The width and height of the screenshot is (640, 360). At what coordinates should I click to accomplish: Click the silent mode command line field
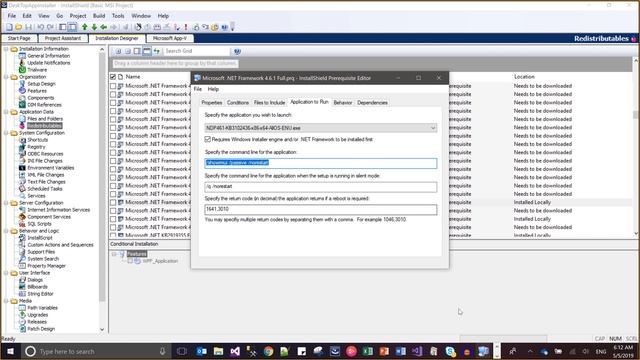pos(320,187)
